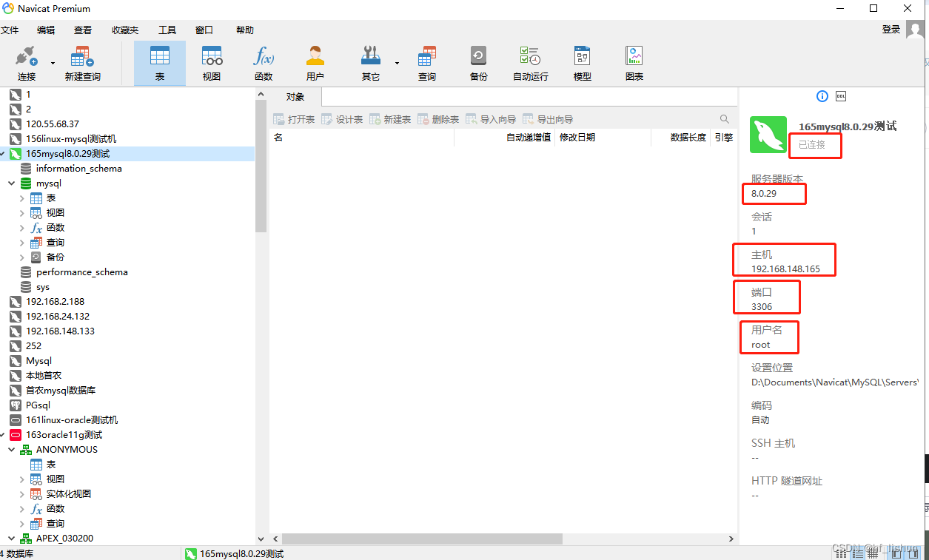Click the 导出向导 button
Screen dimensions: 929x560
click(x=548, y=119)
